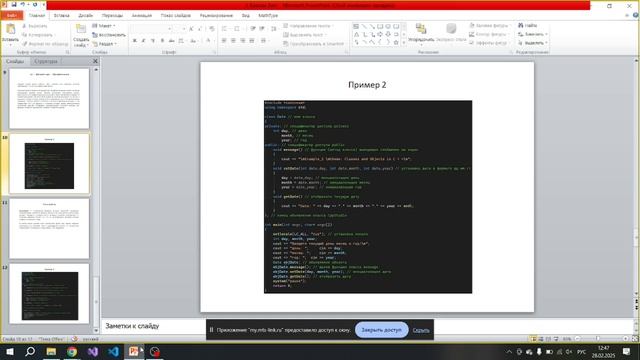The width and height of the screenshot is (640, 360).
Task: Switch to normal view status bar icon
Action: [x=533, y=339]
